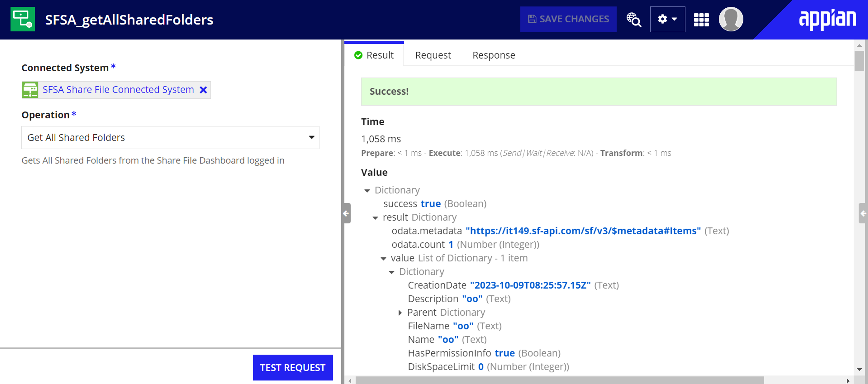Click the Name "oo" value
Image resolution: width=868 pixels, height=384 pixels.
click(448, 339)
